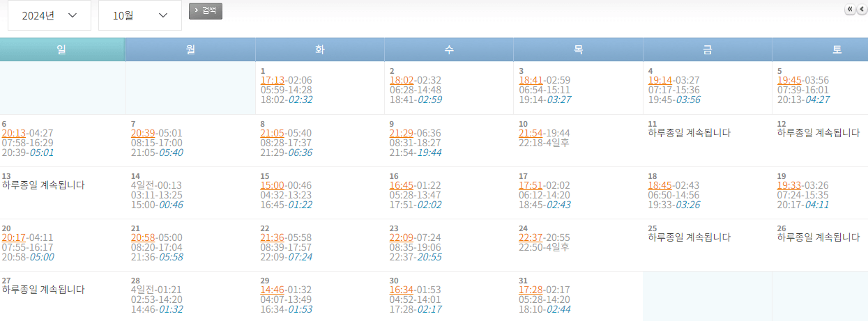Click '하루종일 계속됩니다' on October 11

click(x=690, y=133)
